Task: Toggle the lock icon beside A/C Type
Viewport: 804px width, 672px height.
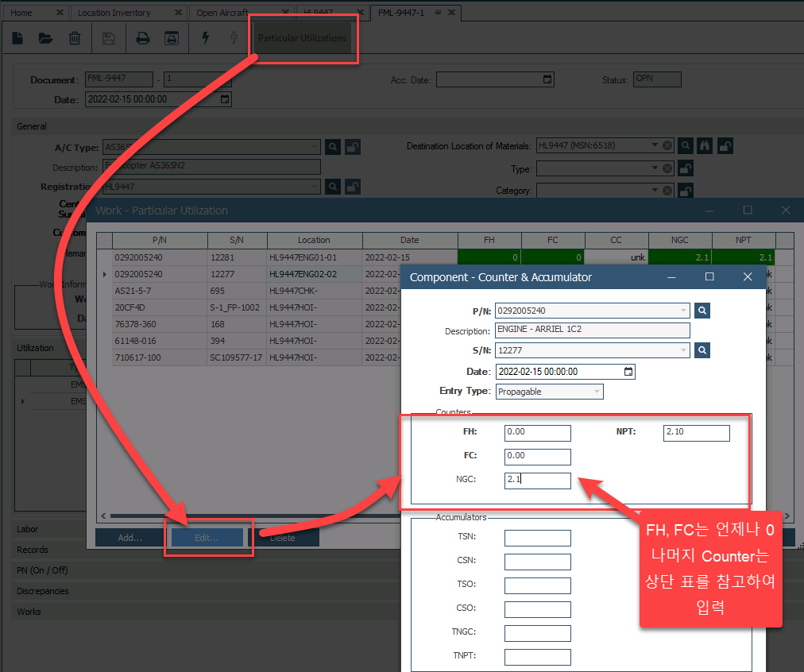Action: (354, 147)
